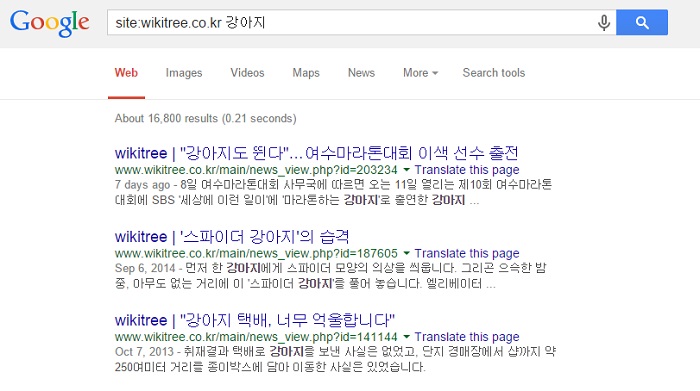This screenshot has height=391, width=700.
Task: Click the blue search magnifier button
Action: pos(642,22)
